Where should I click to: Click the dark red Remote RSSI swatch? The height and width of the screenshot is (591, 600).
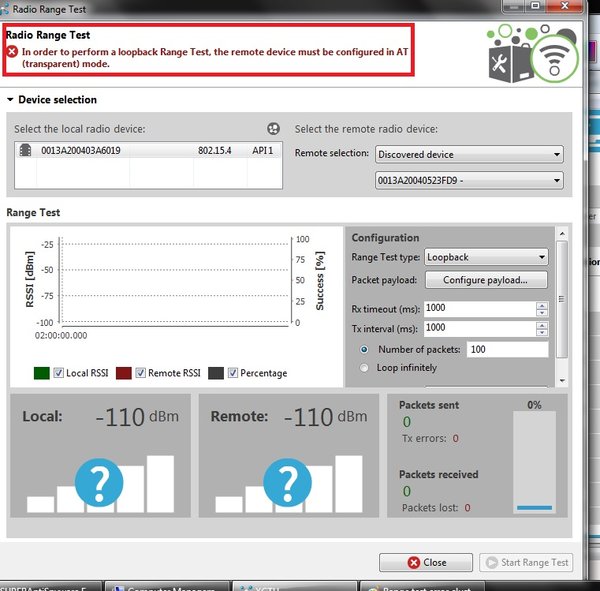pyautogui.click(x=124, y=373)
